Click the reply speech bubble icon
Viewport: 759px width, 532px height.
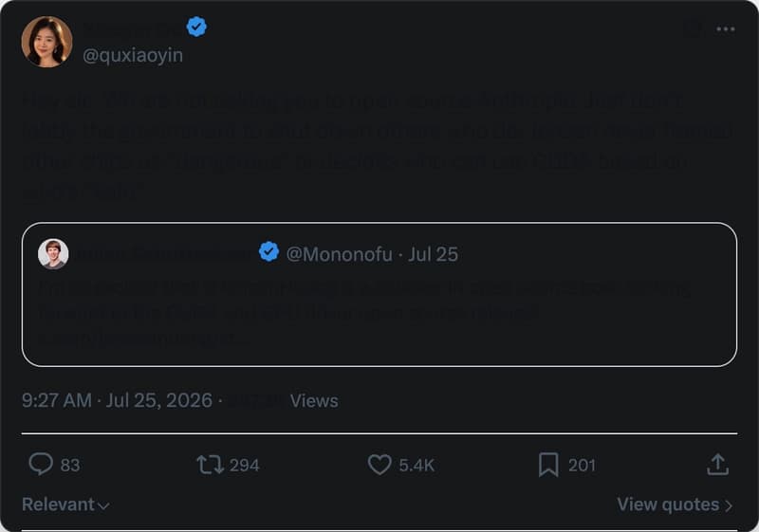point(41,465)
